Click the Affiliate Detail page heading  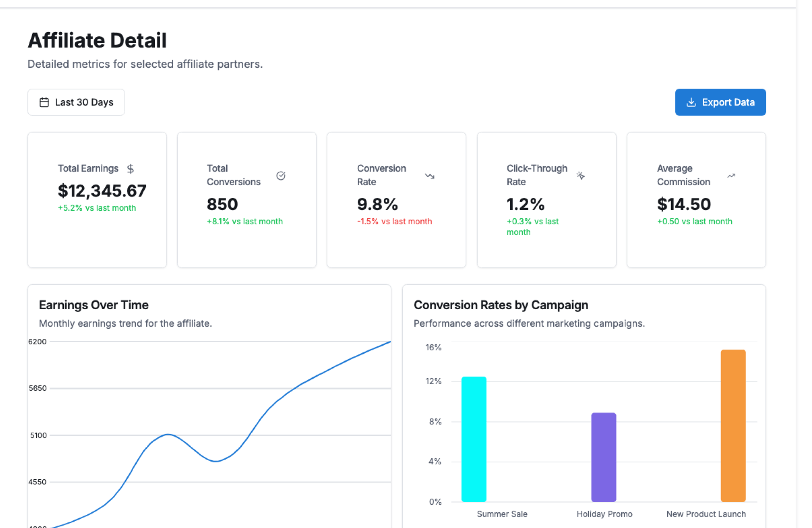coord(97,41)
